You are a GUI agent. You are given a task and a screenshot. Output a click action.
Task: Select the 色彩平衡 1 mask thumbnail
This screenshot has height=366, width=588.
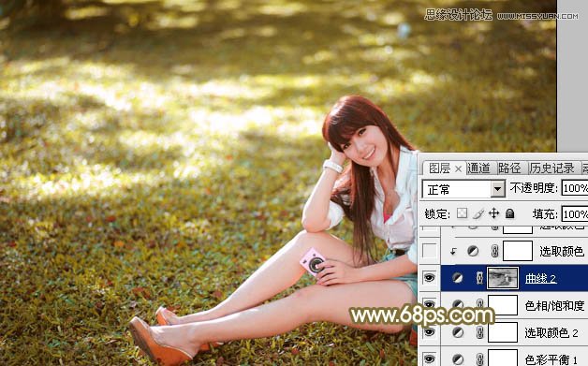(x=503, y=359)
